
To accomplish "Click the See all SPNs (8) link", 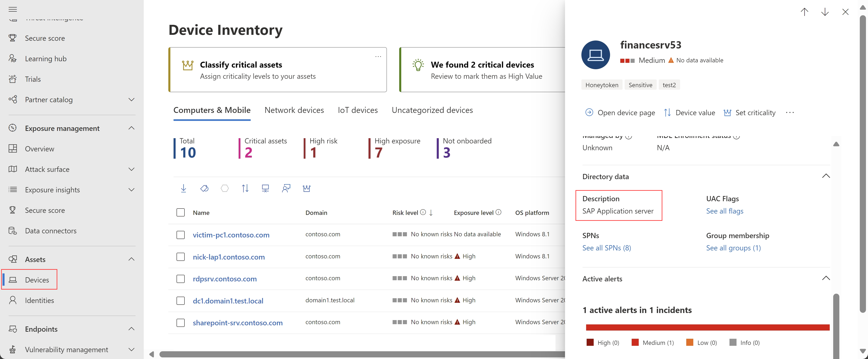I will (606, 248).
